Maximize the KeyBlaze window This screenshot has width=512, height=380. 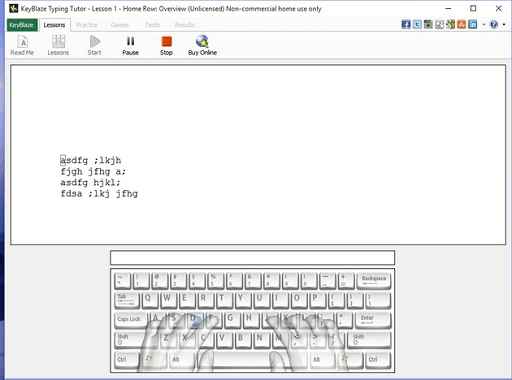(x=473, y=8)
